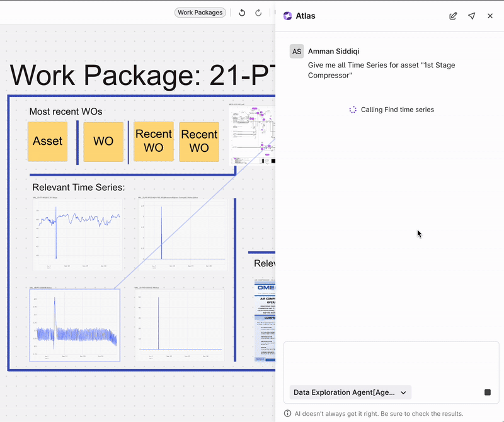Select the Asset sticky note

(x=48, y=142)
